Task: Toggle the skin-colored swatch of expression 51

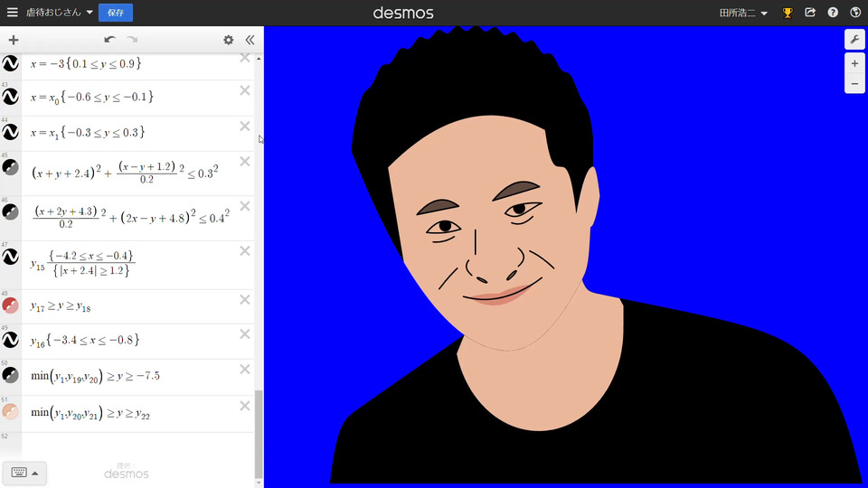Action: [x=11, y=411]
